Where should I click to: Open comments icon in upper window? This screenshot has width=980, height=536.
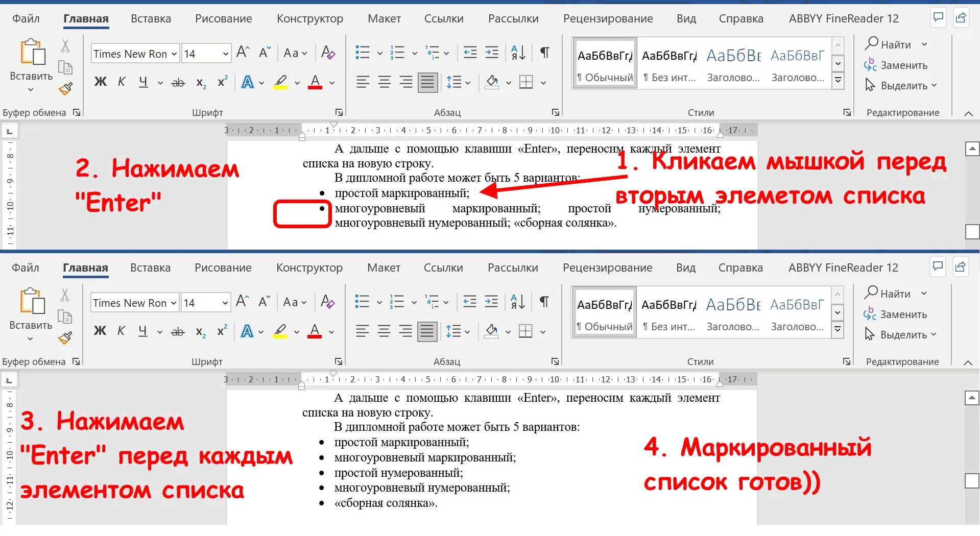[x=938, y=17]
